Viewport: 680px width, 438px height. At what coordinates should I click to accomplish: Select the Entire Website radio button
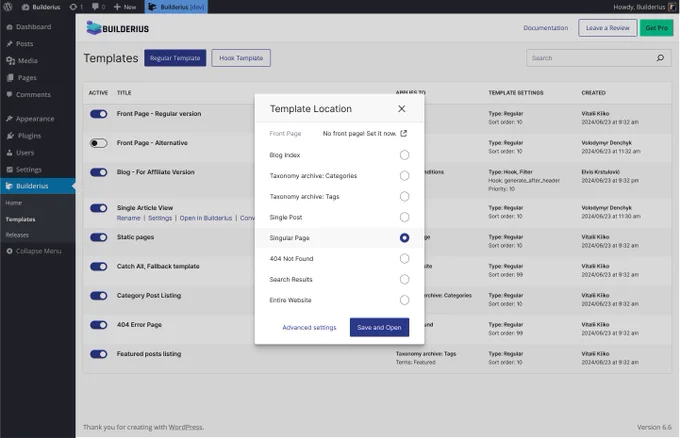coord(404,300)
